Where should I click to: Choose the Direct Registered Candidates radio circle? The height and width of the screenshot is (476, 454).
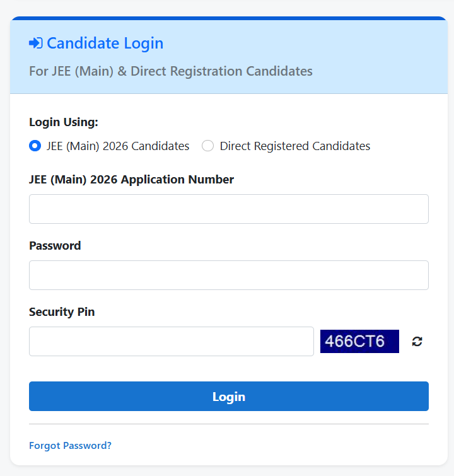pos(207,146)
